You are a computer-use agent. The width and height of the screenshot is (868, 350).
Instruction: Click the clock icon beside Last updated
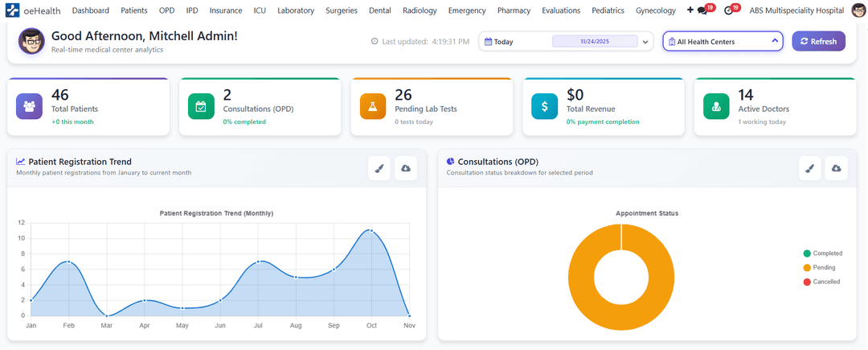pos(375,42)
